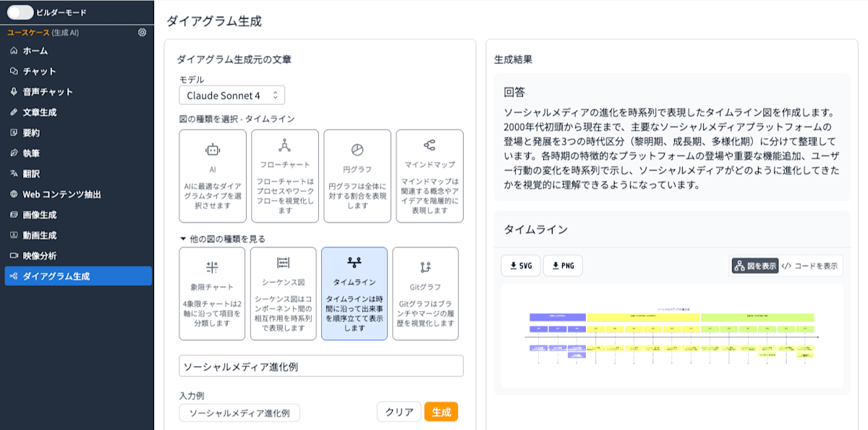Choose the 円グラフ pie chart icon
Viewport: 868px width, 430px height.
357,149
